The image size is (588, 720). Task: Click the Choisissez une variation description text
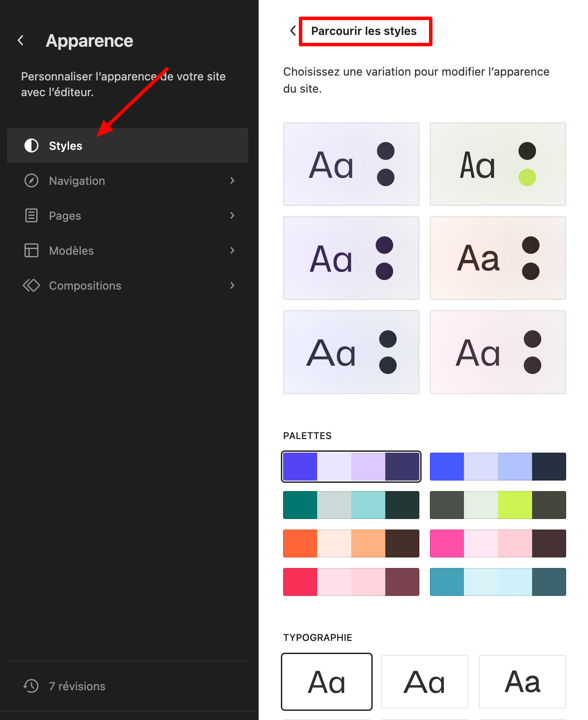[x=416, y=80]
